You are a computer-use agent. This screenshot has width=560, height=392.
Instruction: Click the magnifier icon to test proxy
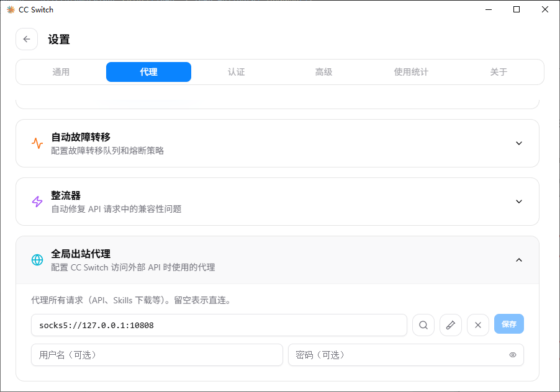pyautogui.click(x=423, y=325)
